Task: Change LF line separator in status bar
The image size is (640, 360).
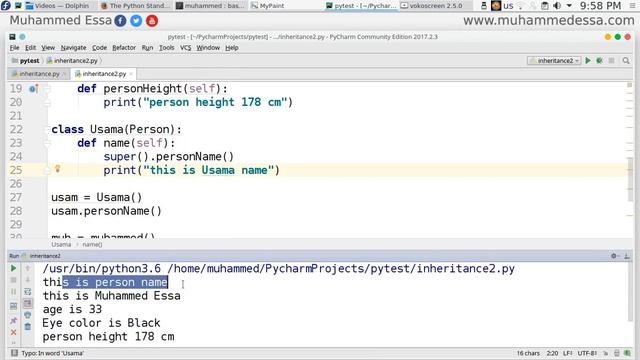Action: pyautogui.click(x=567, y=353)
